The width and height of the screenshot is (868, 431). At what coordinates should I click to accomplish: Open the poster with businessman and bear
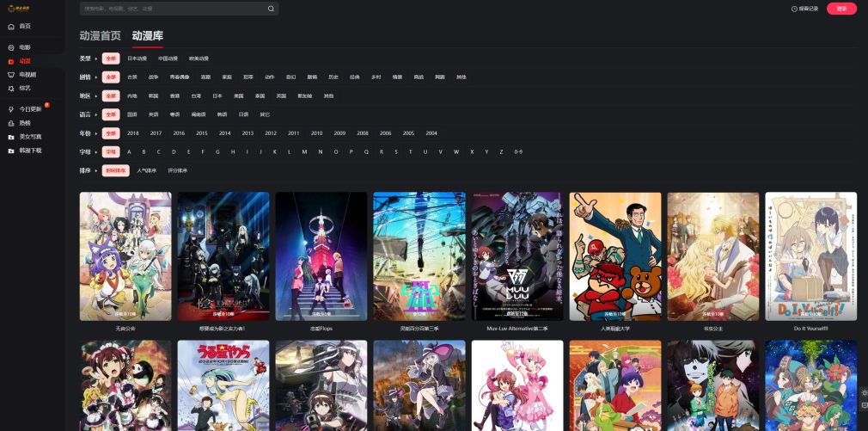click(x=615, y=256)
